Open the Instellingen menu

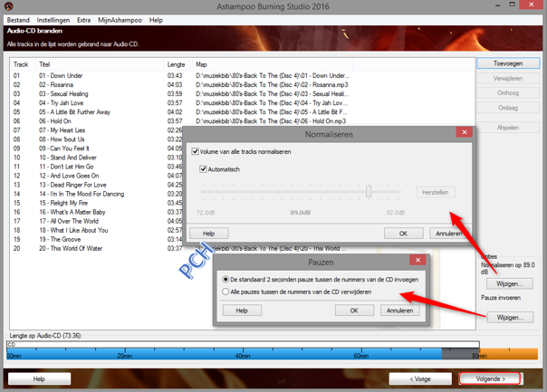click(53, 20)
